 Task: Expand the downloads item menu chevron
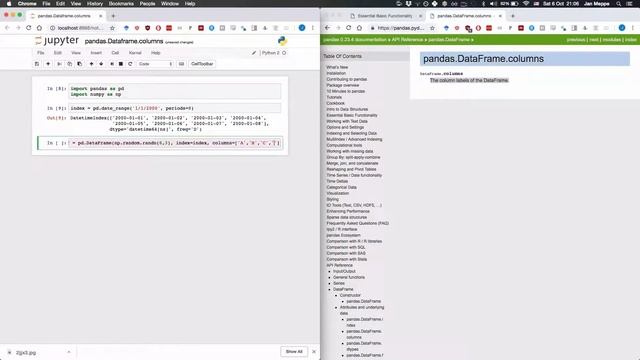(x=69, y=352)
